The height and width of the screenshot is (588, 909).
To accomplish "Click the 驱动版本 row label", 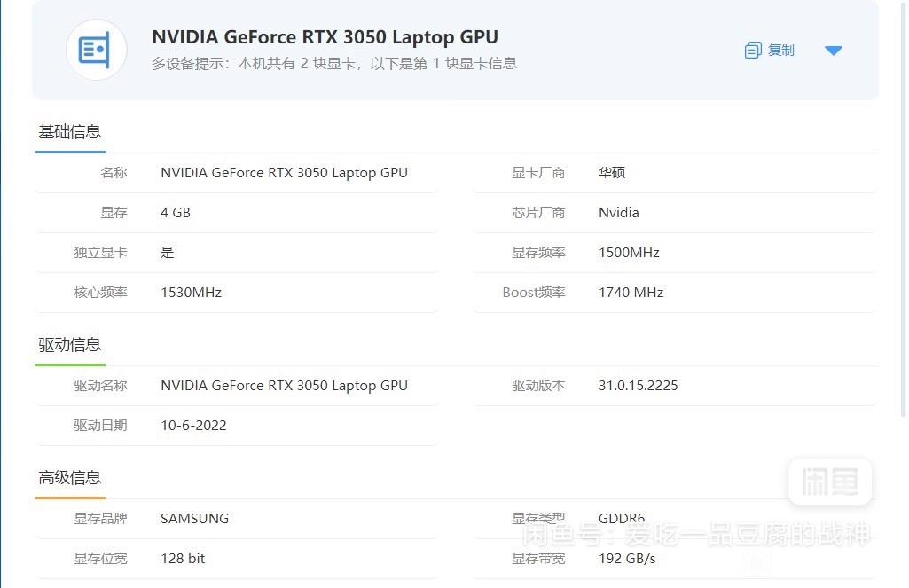I will 538,386.
